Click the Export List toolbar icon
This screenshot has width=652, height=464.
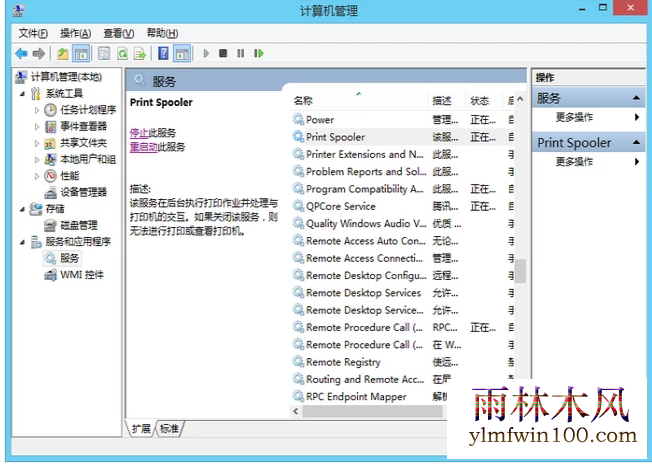[x=140, y=53]
